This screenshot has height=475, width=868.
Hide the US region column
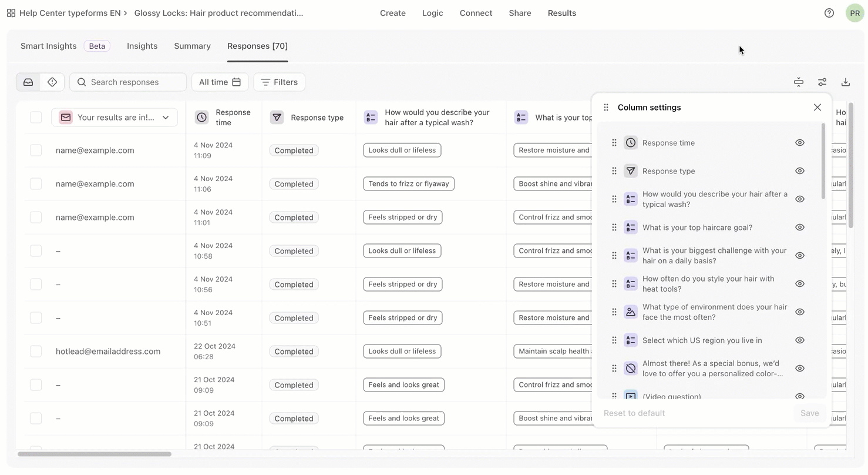[x=800, y=340]
